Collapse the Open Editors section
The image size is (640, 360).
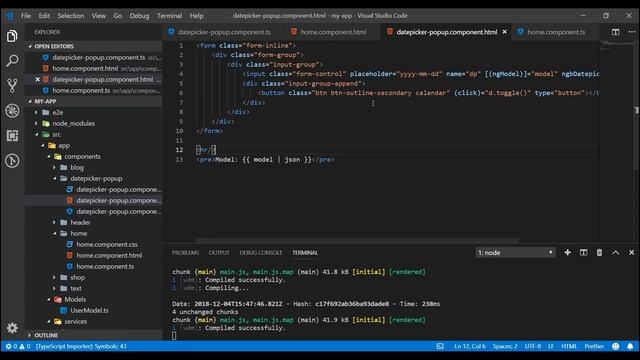[x=94, y=46]
